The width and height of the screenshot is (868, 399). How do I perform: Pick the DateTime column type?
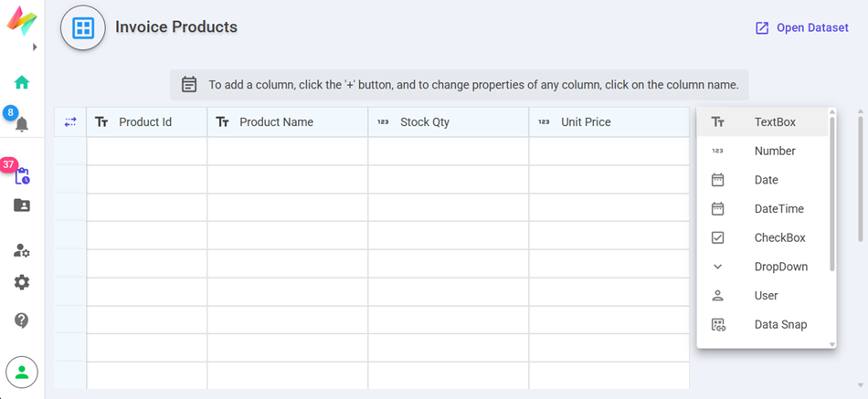778,209
